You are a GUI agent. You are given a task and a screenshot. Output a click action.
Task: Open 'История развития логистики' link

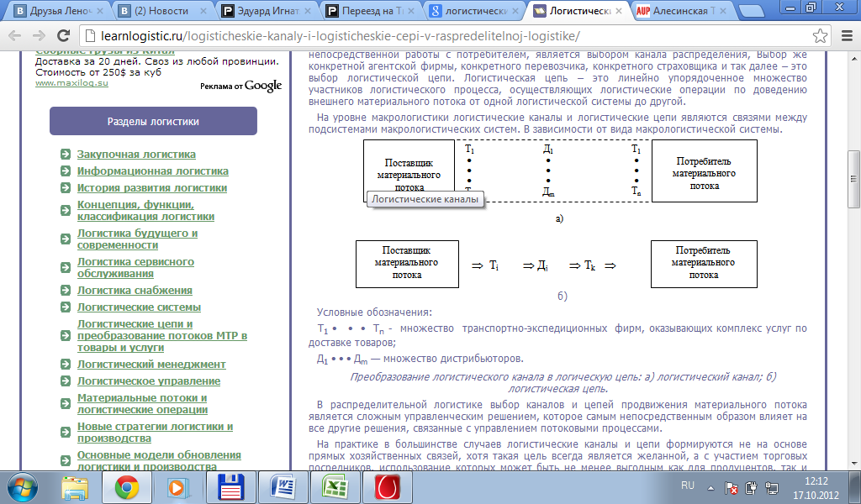coord(152,188)
